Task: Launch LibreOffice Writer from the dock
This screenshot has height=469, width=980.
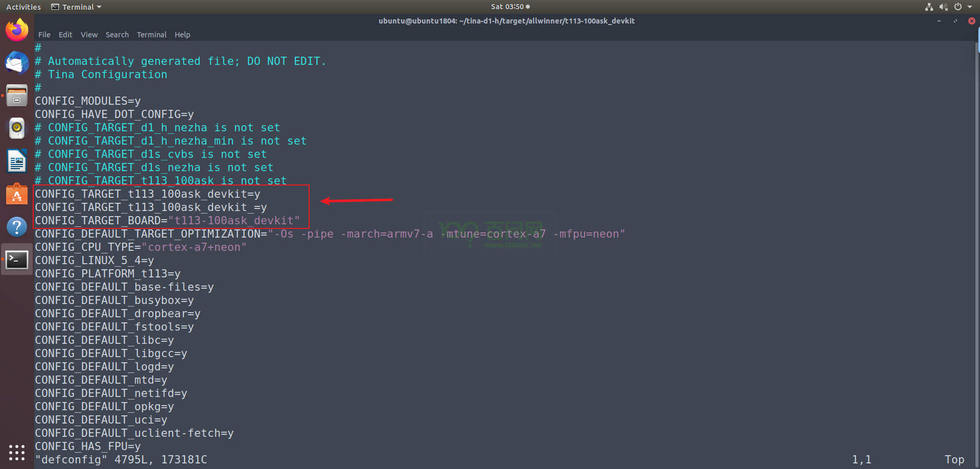Action: coord(17,161)
